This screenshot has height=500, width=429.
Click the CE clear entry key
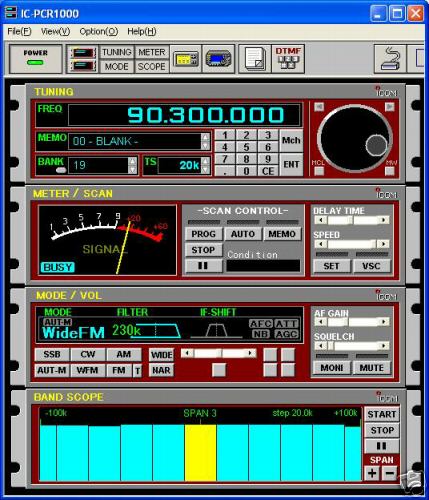[268, 171]
